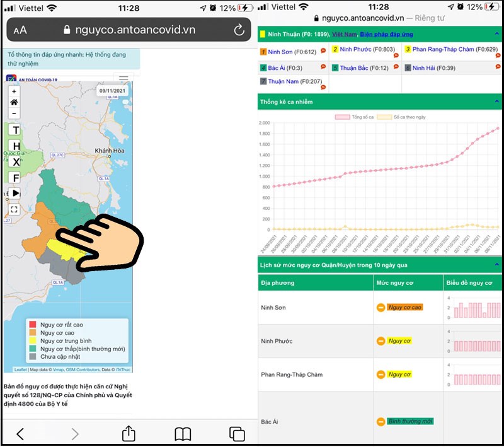Open the Safari share sheet
The height and width of the screenshot is (447, 504).
pos(129,433)
